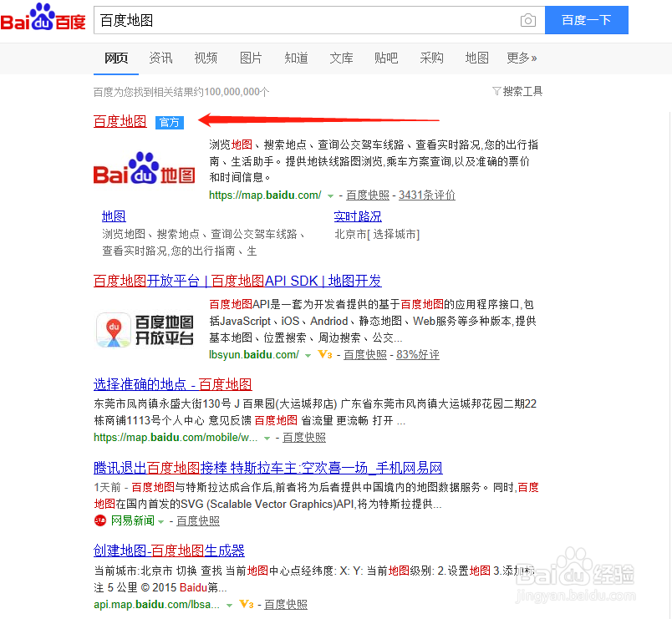This screenshot has height=619, width=672.
Task: Click the 选择城市 link
Action: tap(394, 234)
